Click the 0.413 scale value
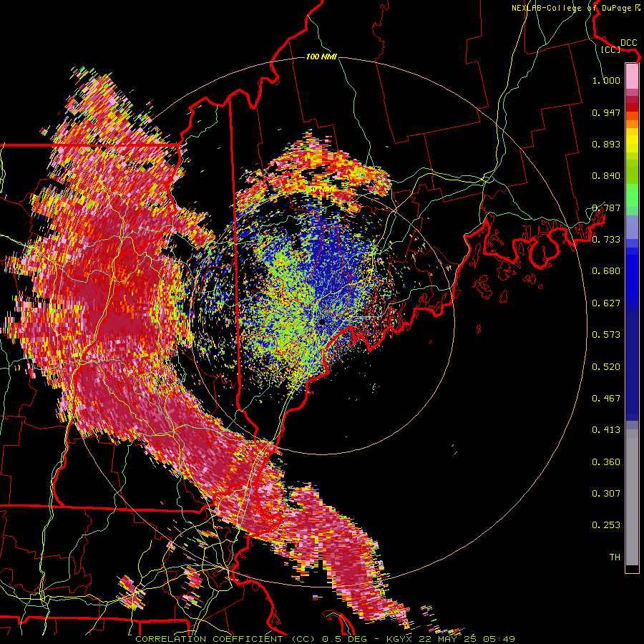 (x=606, y=430)
